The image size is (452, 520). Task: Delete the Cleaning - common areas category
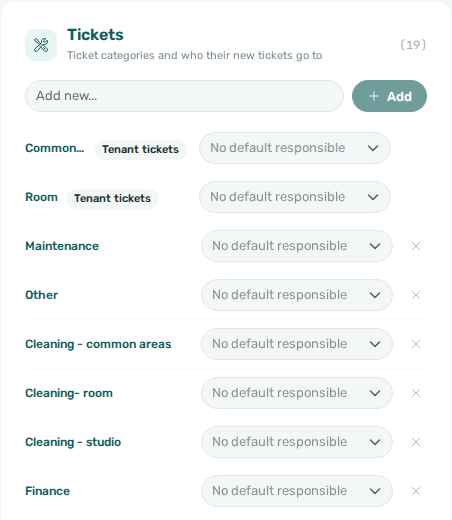pyautogui.click(x=416, y=344)
